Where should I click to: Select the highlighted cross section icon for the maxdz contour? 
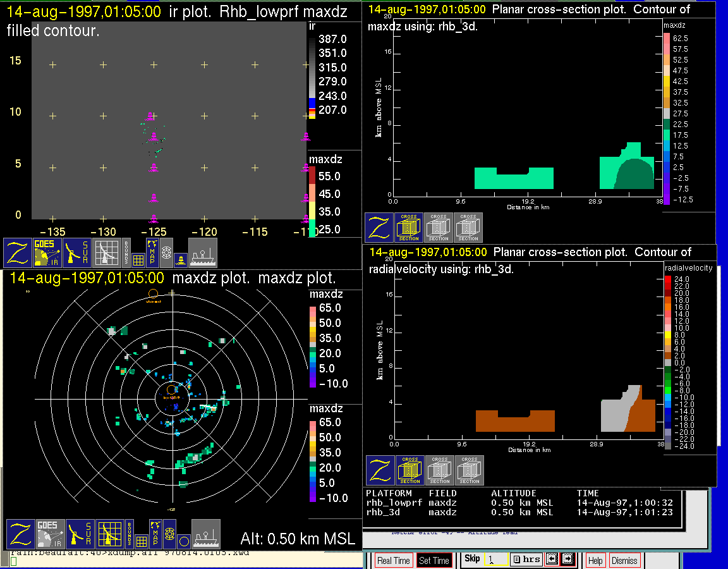click(409, 228)
